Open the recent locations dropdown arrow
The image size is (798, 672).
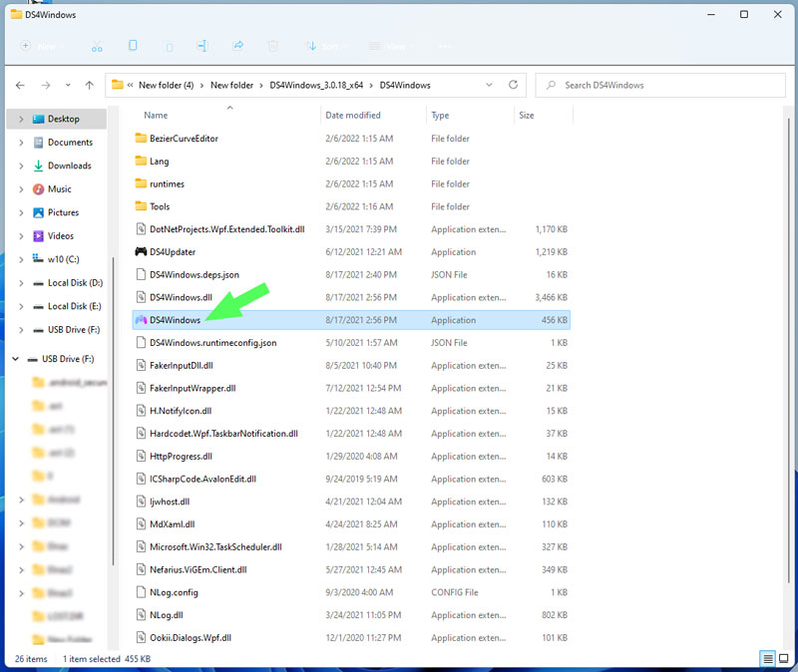[x=68, y=85]
